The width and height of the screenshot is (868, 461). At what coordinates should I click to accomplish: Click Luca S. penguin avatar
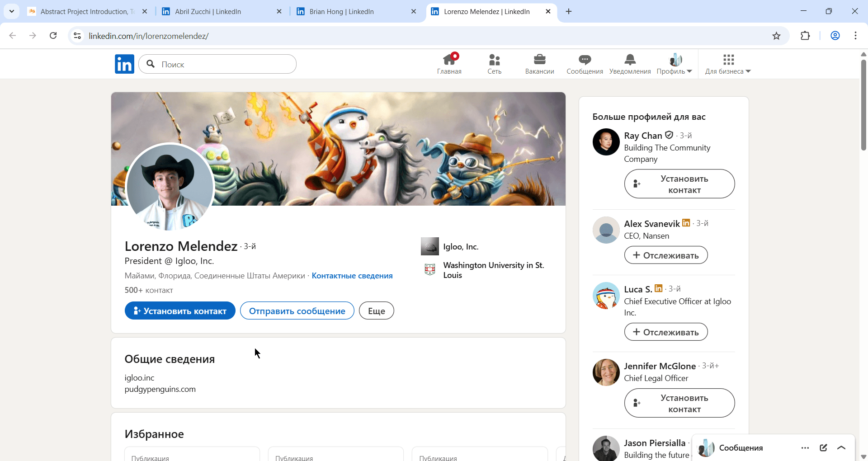(x=606, y=296)
